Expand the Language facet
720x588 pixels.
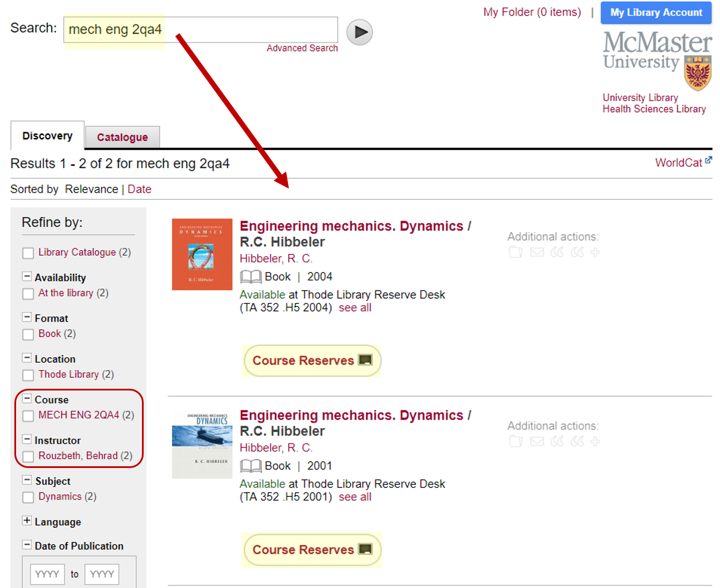tap(26, 521)
